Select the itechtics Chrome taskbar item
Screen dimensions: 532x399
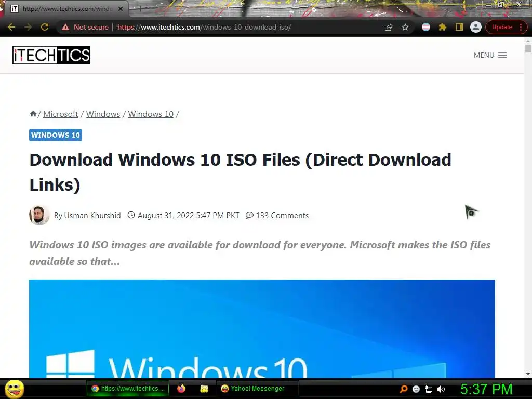pos(128,389)
